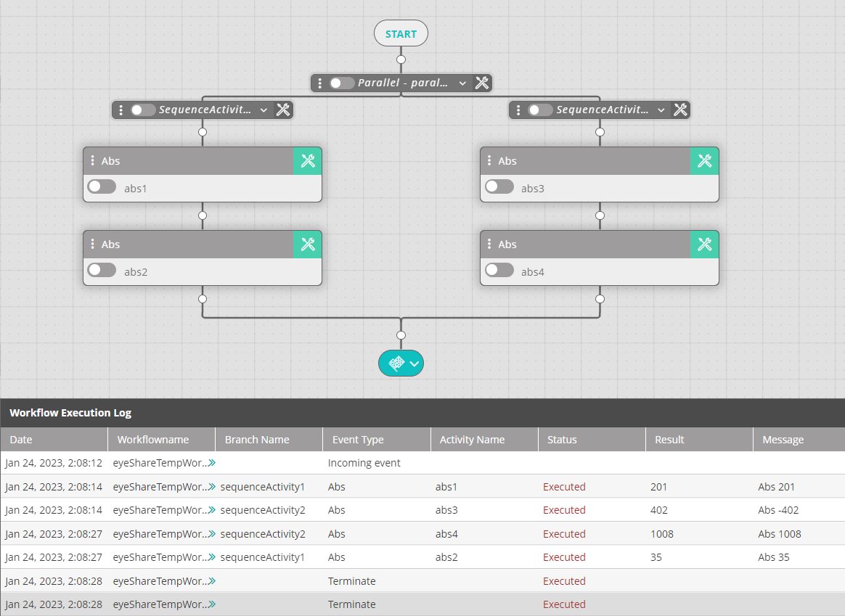Open three-dot menu on abs3 block

pos(489,160)
